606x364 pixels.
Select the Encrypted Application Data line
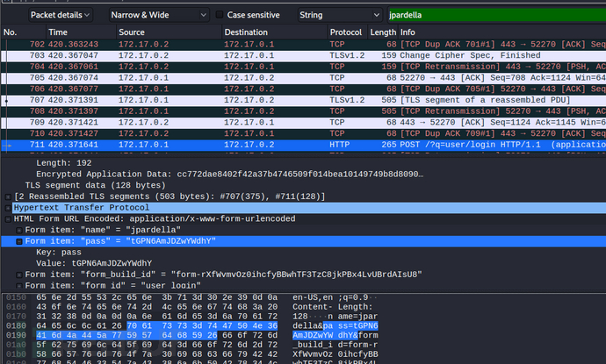[x=229, y=175]
